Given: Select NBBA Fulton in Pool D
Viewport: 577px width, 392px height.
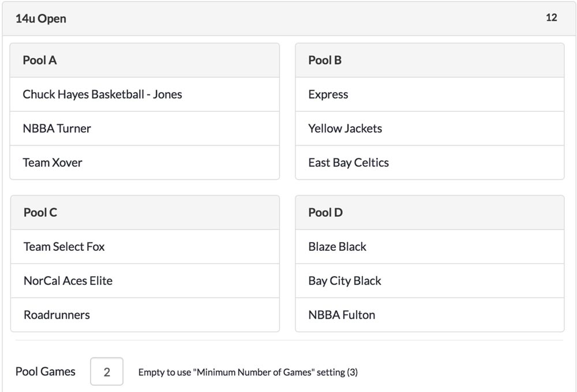Looking at the screenshot, I should [342, 315].
